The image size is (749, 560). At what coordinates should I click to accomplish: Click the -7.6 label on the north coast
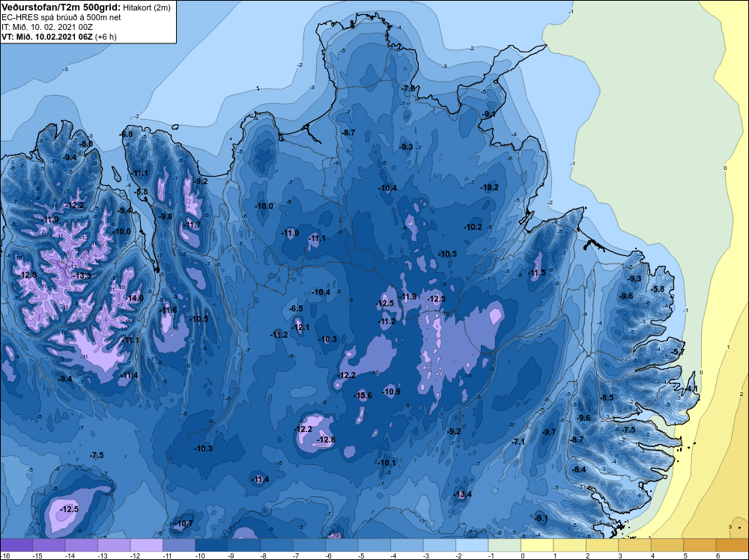pyautogui.click(x=408, y=89)
